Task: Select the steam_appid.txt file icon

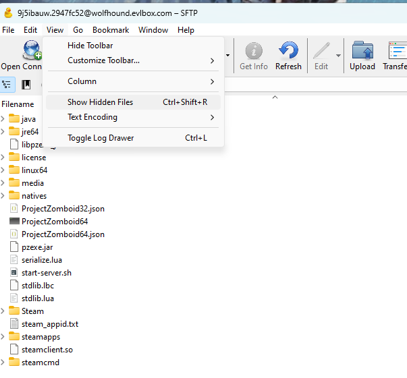Action: click(x=14, y=324)
